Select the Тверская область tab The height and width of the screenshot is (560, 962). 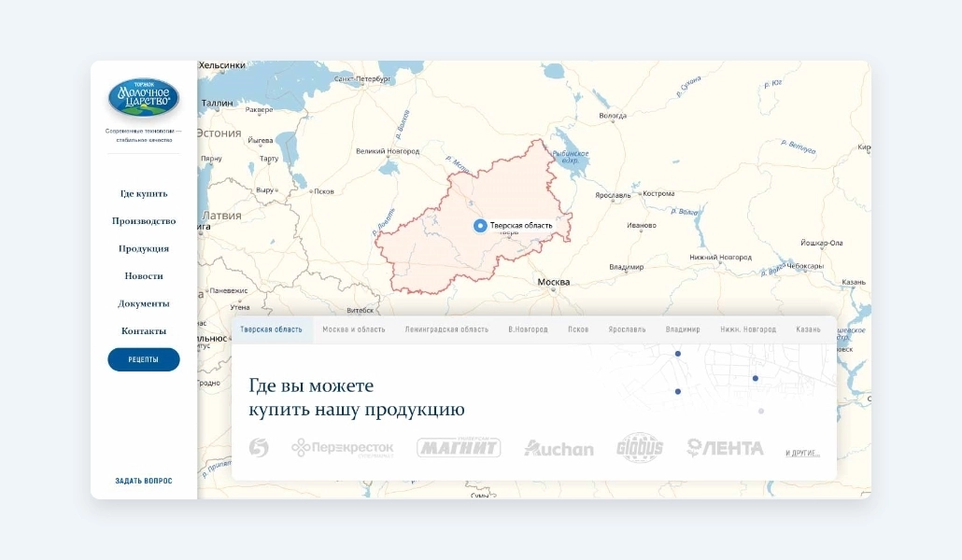pos(271,329)
